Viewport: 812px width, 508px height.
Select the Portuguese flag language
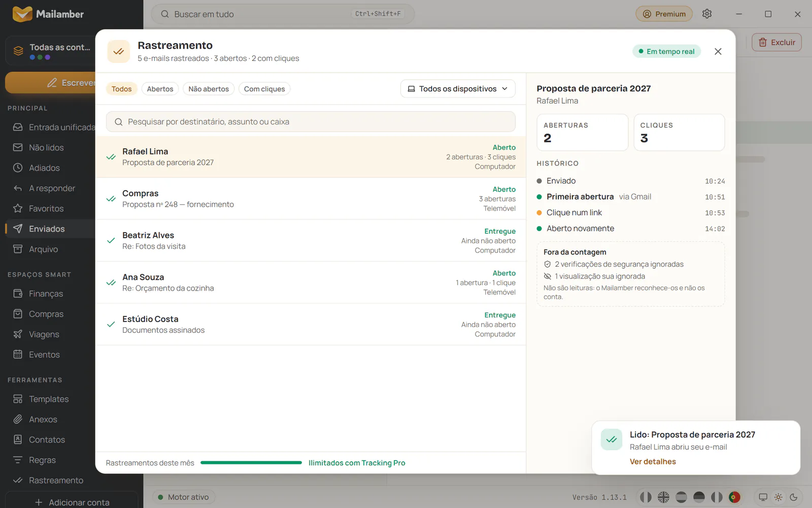coord(734,497)
